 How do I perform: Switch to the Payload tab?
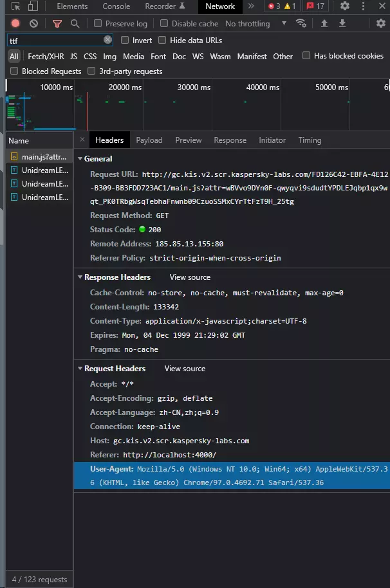(x=149, y=140)
